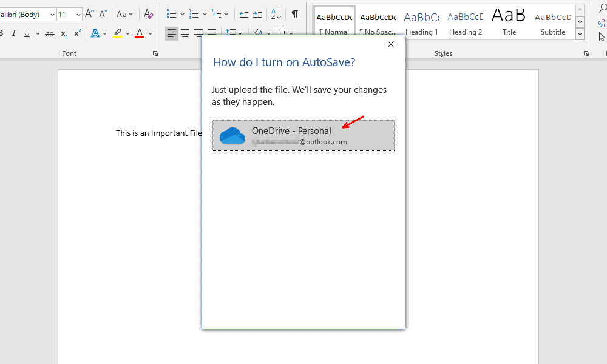Select the Italic formatting icon
The width and height of the screenshot is (607, 364).
click(x=13, y=33)
